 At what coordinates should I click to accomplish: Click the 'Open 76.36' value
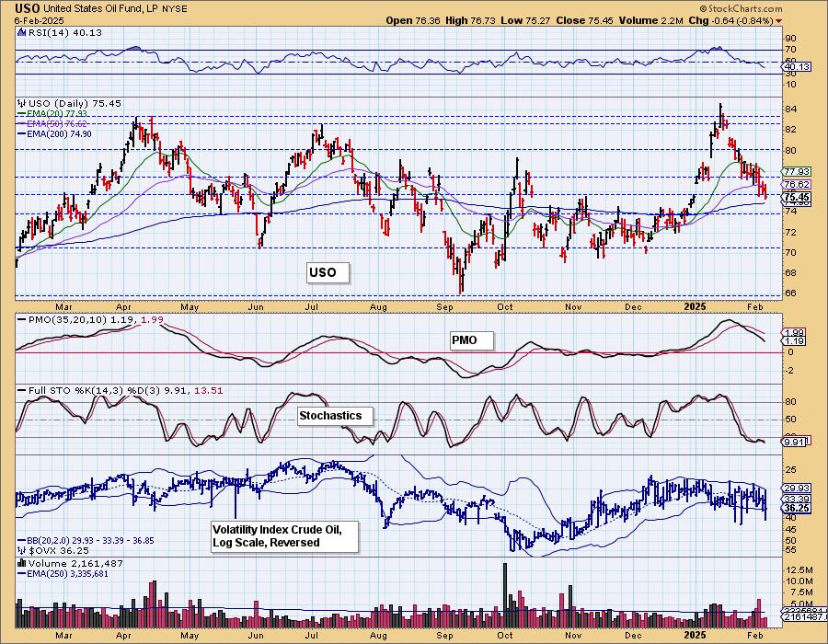414,20
